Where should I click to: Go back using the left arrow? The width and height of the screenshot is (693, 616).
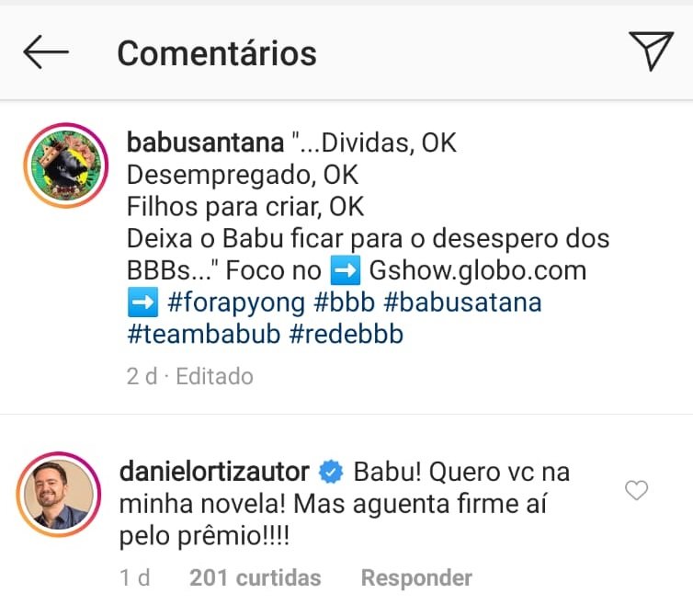click(46, 52)
